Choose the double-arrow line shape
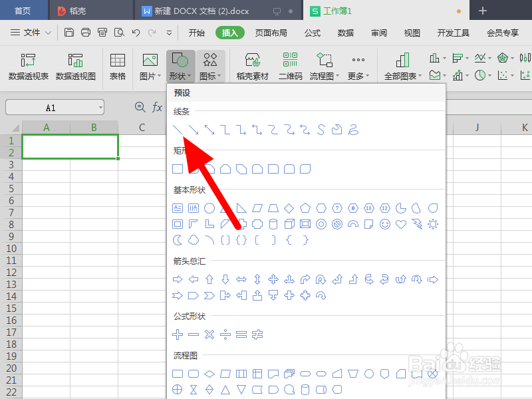Screen dimensions: 532x399 (209, 130)
